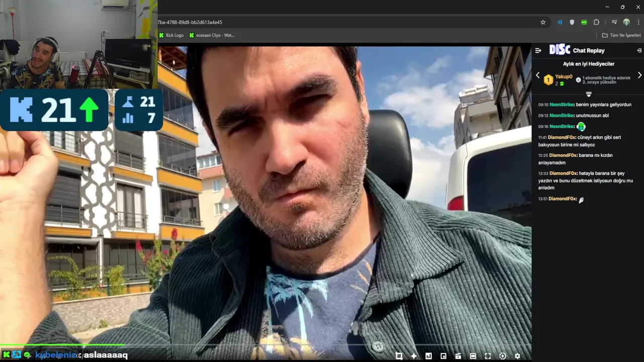Image resolution: width=644 pixels, height=362 pixels.
Task: Click the Kick follower counter showing 21
Action: coord(54,110)
